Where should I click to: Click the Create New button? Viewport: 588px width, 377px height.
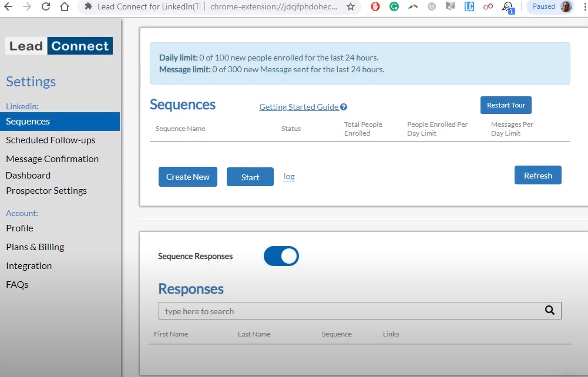pyautogui.click(x=188, y=177)
